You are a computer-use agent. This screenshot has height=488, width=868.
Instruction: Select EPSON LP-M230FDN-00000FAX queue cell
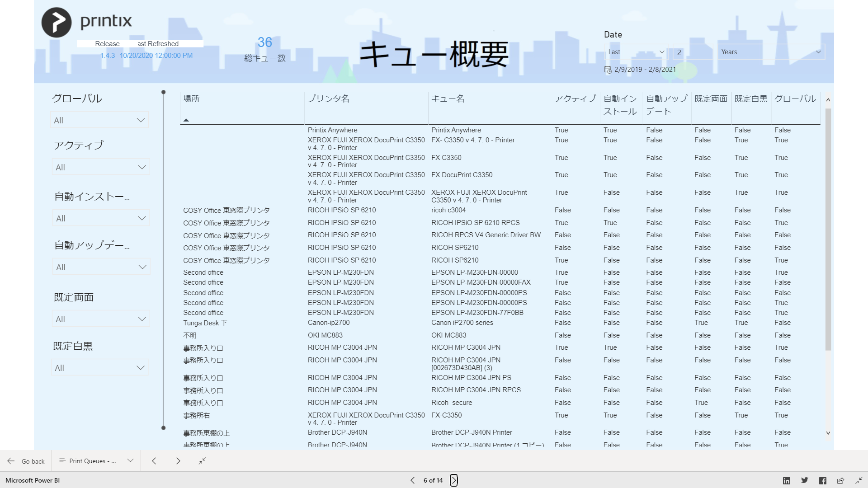point(481,282)
